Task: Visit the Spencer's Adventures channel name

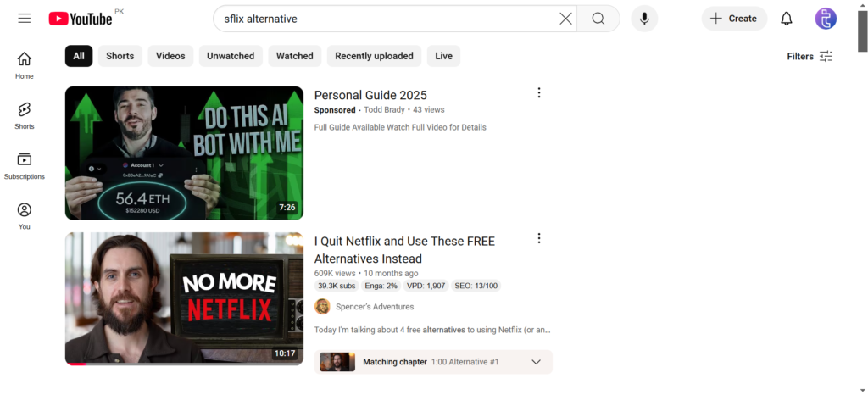Action: point(375,307)
